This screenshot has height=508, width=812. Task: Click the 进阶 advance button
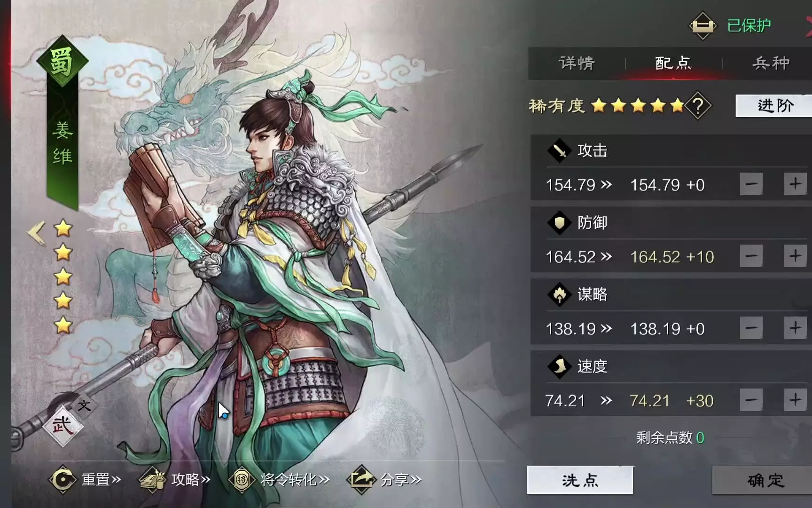(774, 106)
